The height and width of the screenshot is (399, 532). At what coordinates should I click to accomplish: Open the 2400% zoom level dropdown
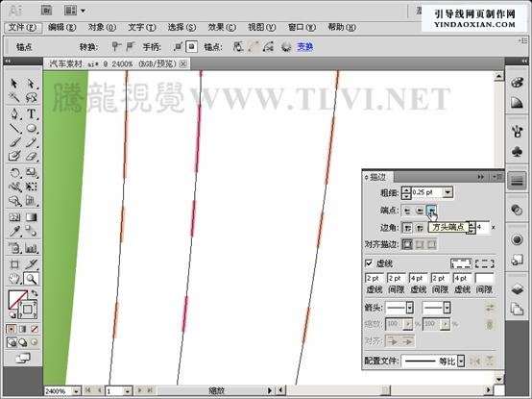pos(76,391)
